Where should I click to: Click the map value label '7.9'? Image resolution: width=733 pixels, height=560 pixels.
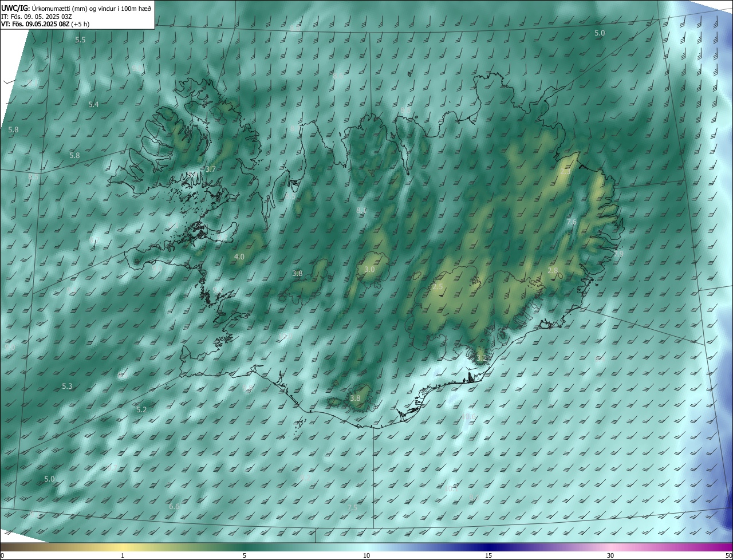tap(618, 254)
